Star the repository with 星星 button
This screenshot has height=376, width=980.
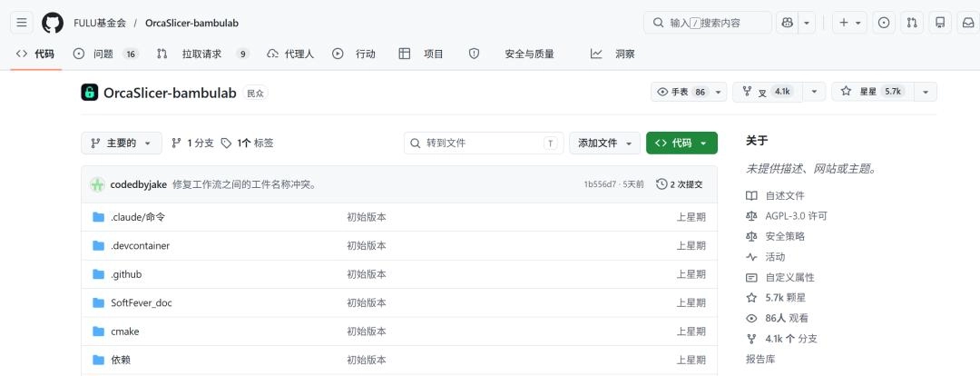click(873, 92)
